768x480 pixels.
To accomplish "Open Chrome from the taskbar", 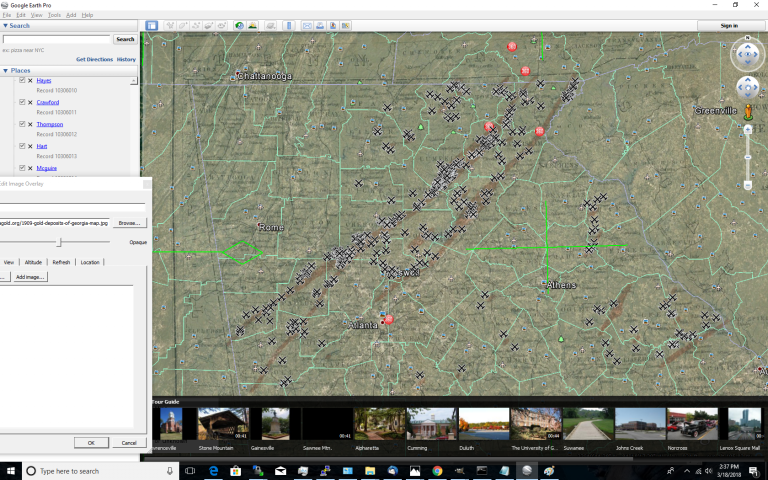I will [437, 471].
